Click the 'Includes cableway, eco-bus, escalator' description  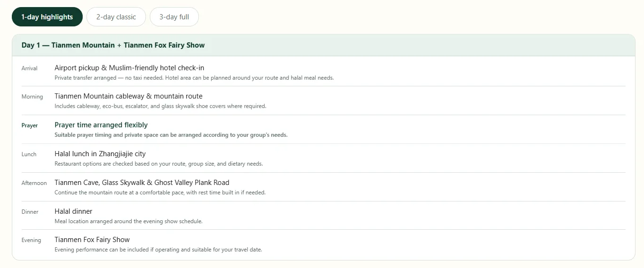[161, 106]
